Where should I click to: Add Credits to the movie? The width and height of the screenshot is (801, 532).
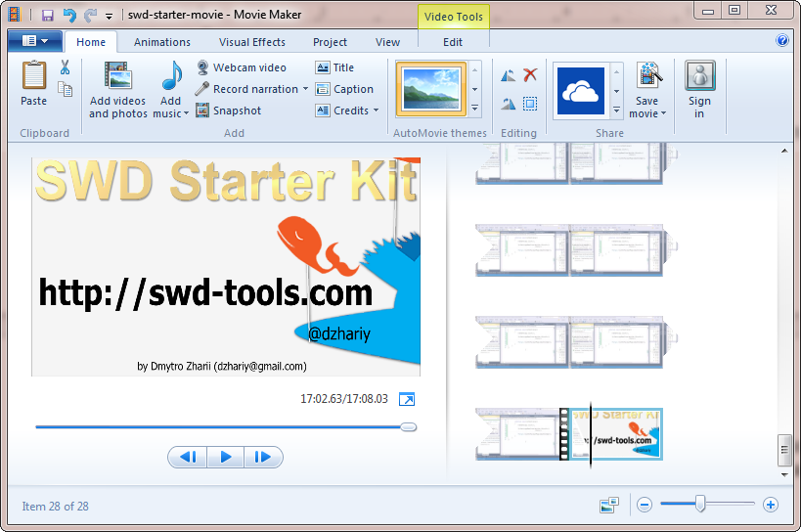(342, 111)
